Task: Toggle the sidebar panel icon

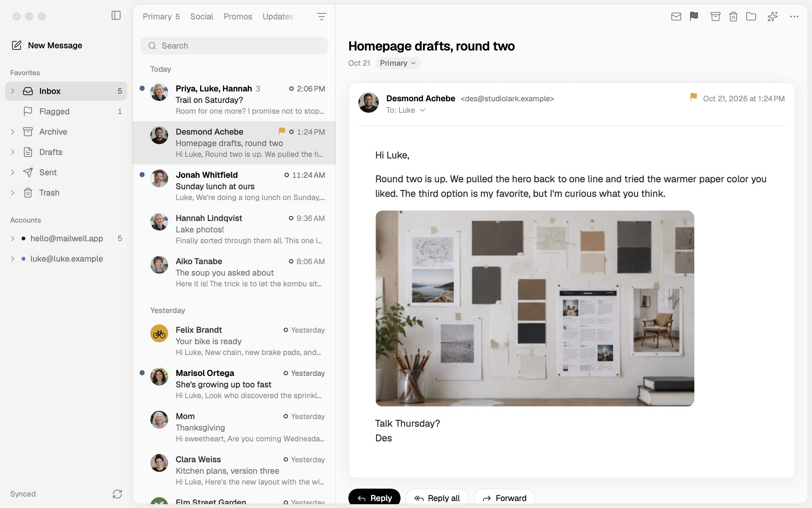Action: [116, 16]
